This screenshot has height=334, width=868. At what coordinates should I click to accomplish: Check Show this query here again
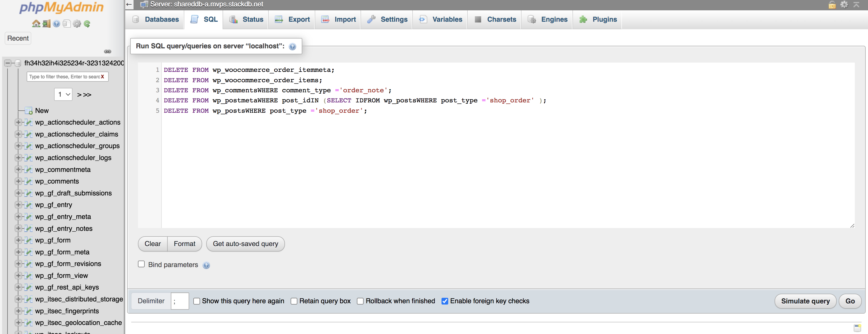pyautogui.click(x=196, y=301)
